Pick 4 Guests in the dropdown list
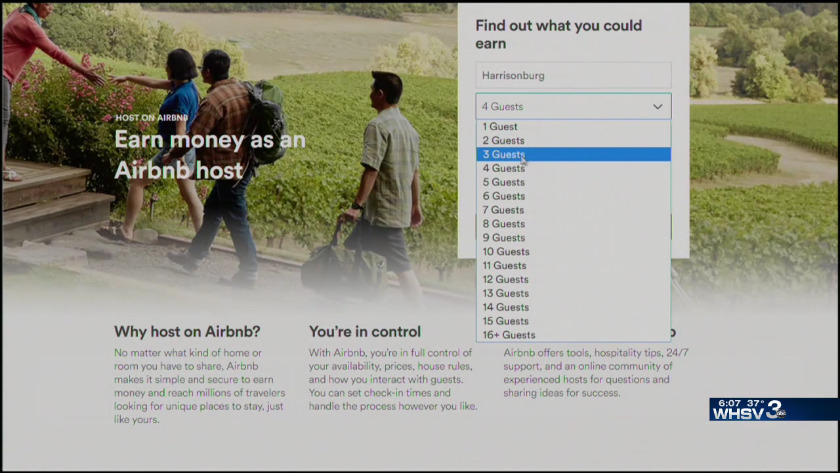The image size is (840, 473). coord(503,169)
